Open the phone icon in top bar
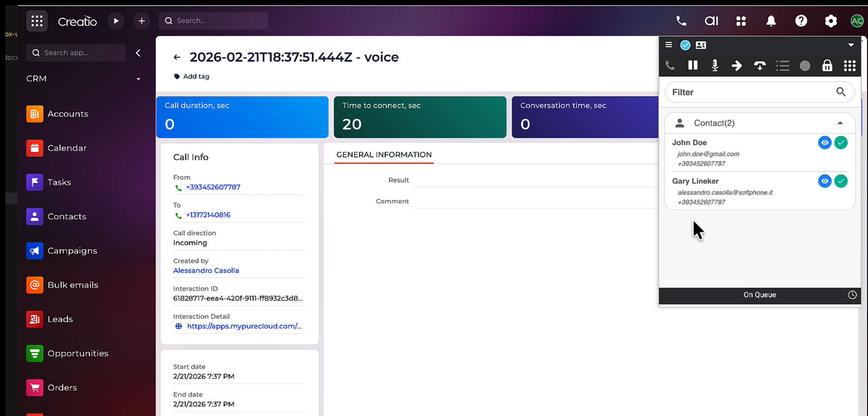The width and height of the screenshot is (868, 416). coord(681,21)
